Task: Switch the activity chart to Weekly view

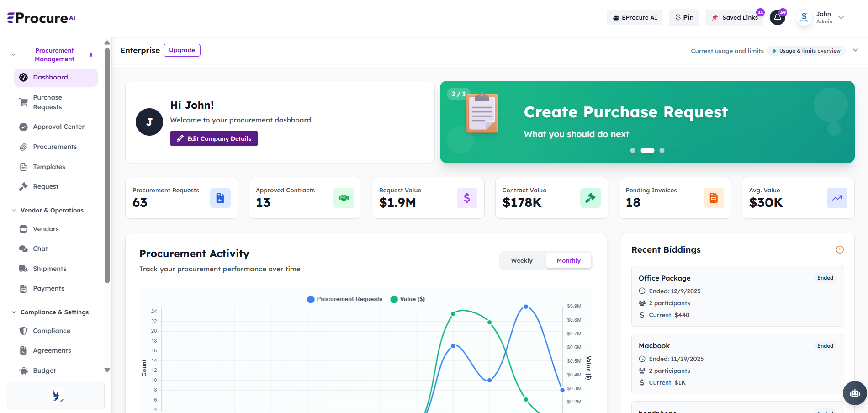Action: tap(521, 260)
